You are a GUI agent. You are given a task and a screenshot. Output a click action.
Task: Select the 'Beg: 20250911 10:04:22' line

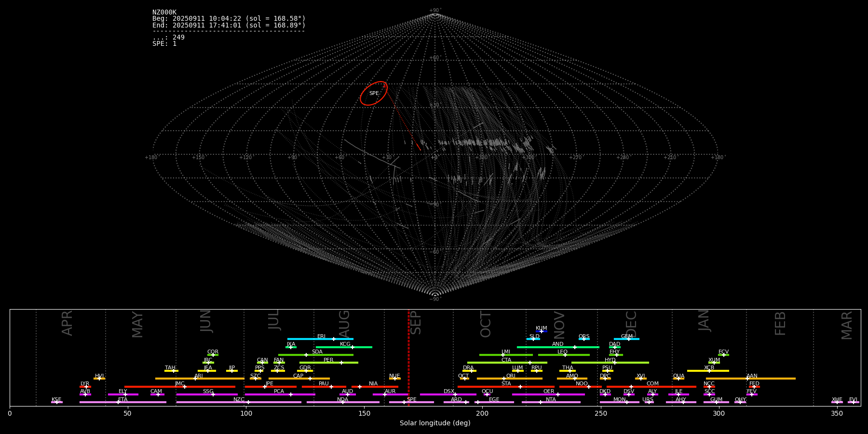coord(229,19)
